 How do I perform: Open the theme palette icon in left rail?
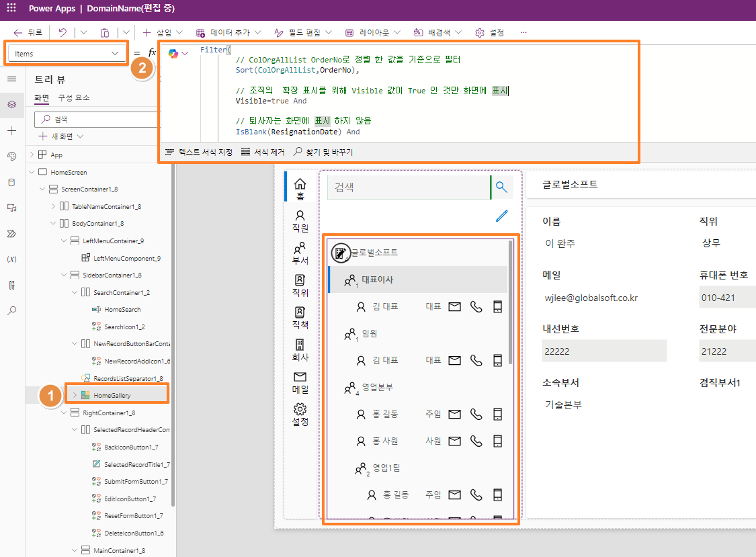coord(12,157)
